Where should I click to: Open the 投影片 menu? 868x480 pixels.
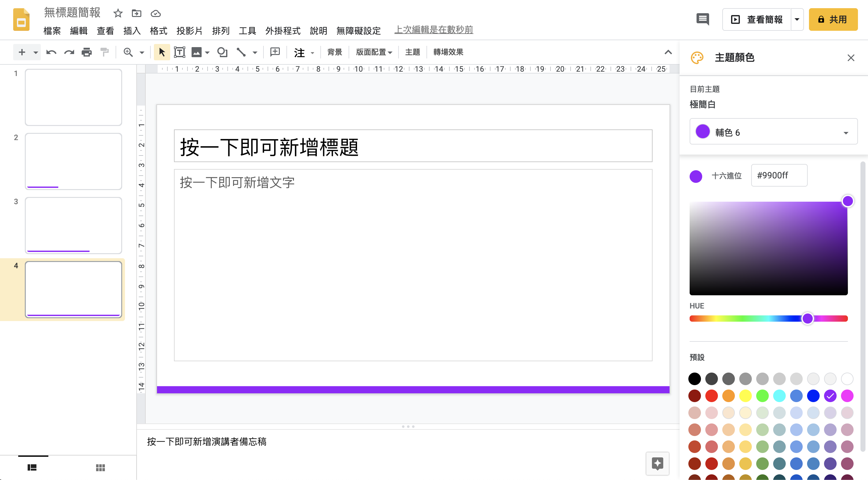tap(189, 31)
